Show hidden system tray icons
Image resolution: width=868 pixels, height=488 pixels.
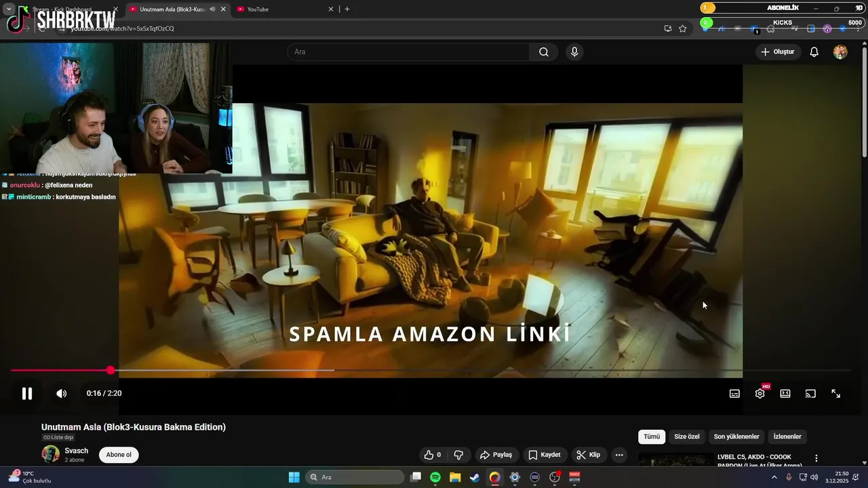click(x=774, y=477)
